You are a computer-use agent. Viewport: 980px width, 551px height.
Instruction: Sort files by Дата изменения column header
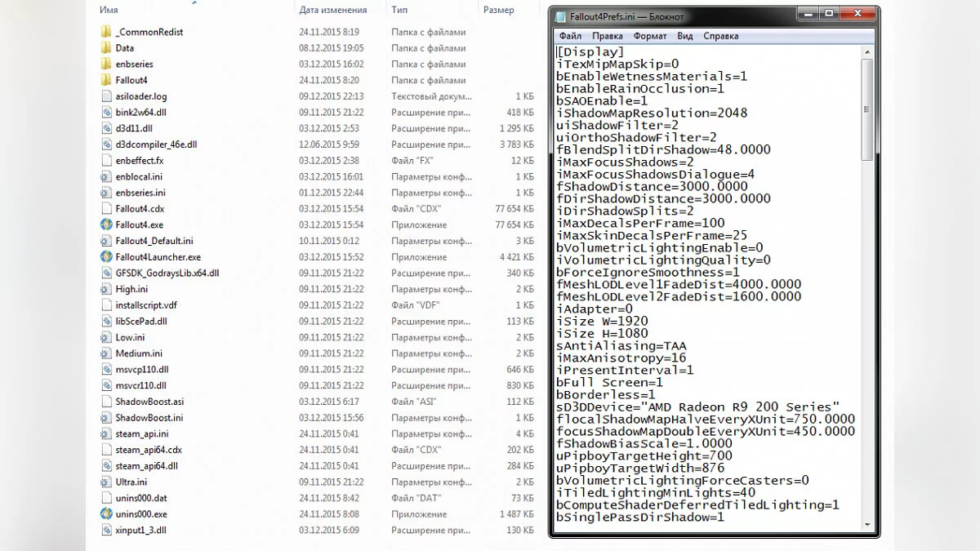pos(332,10)
